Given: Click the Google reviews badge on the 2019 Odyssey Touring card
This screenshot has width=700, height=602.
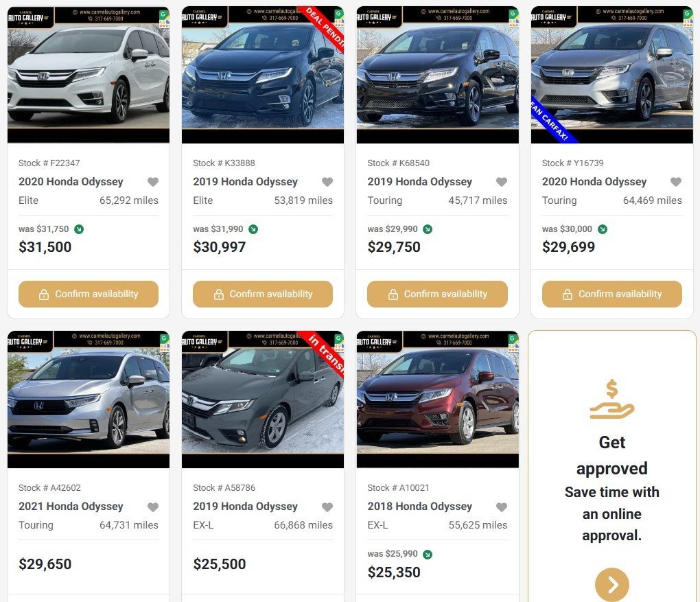Looking at the screenshot, I should point(513,16).
